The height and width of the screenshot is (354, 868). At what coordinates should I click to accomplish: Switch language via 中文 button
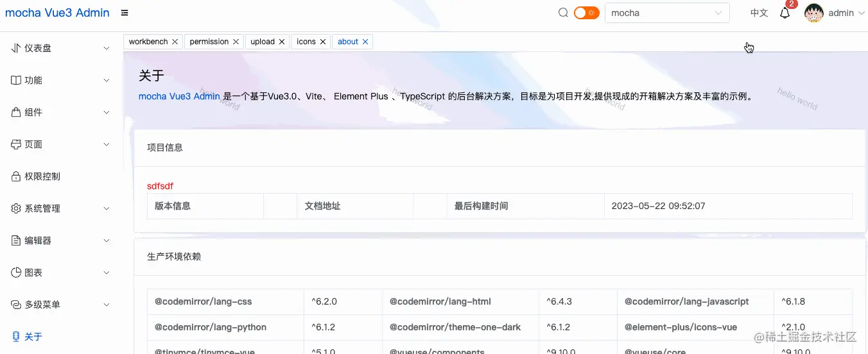click(x=759, y=13)
